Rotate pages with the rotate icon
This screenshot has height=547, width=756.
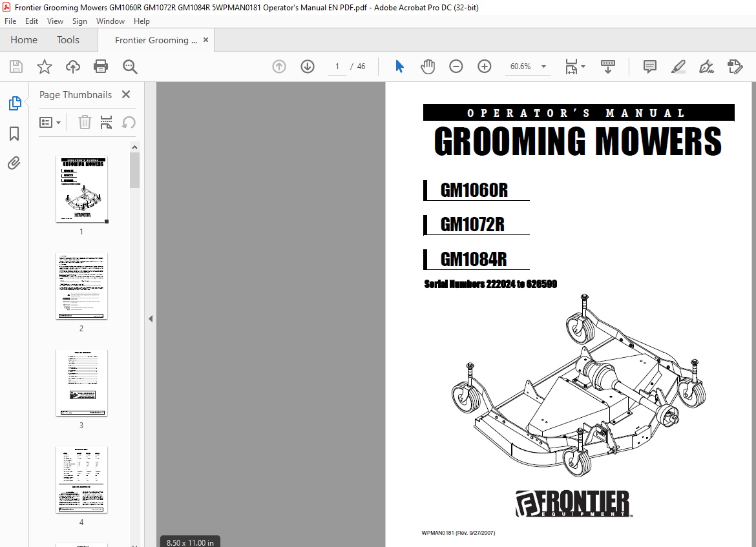tap(128, 123)
